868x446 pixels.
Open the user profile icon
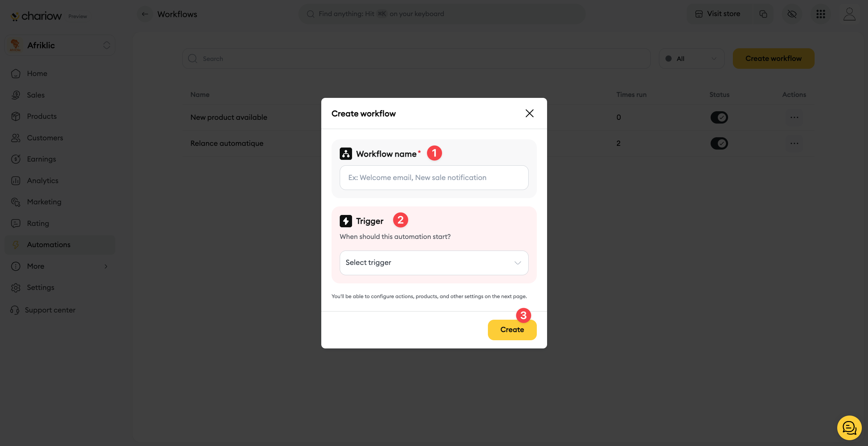(x=849, y=14)
